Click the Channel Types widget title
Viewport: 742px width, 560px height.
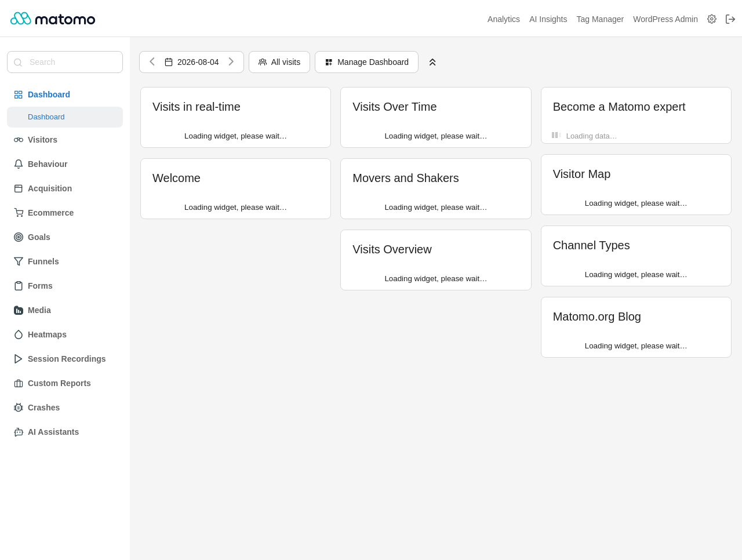[591, 245]
